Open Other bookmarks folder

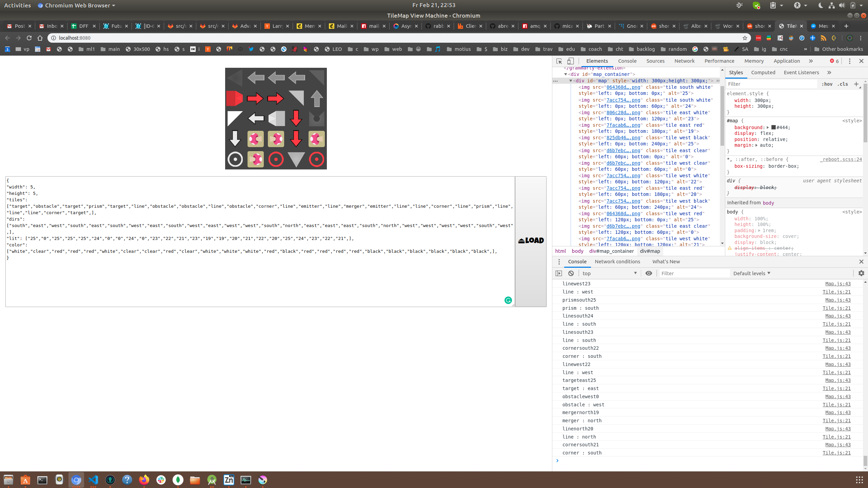(839, 49)
